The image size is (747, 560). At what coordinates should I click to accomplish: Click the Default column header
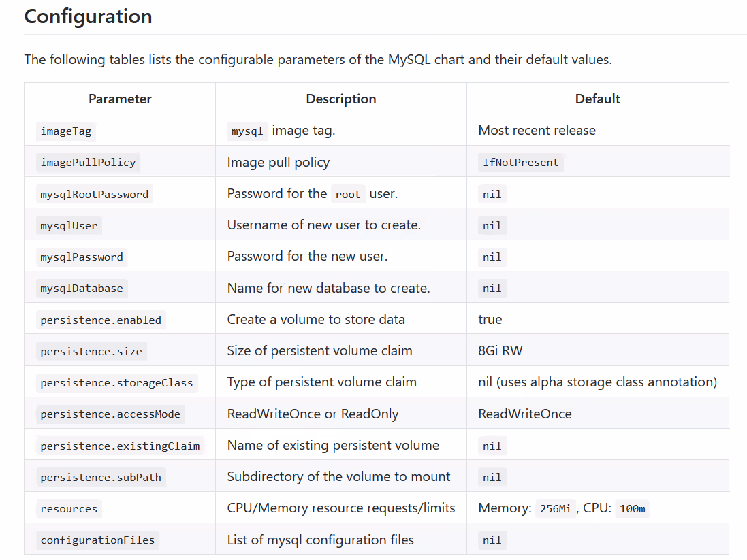click(x=597, y=99)
